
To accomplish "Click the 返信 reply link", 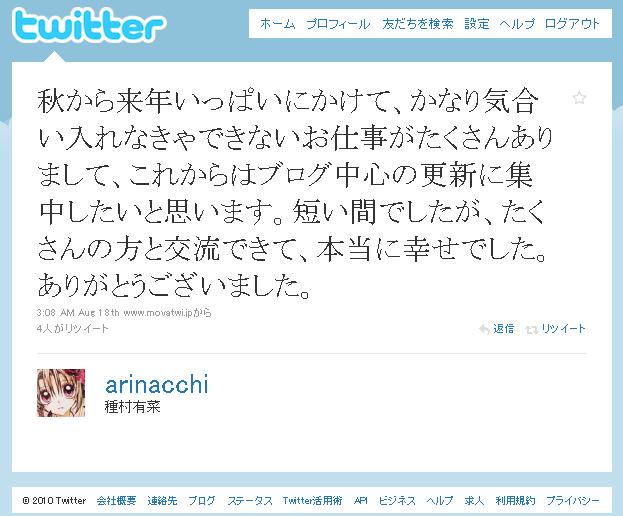I will (503, 329).
